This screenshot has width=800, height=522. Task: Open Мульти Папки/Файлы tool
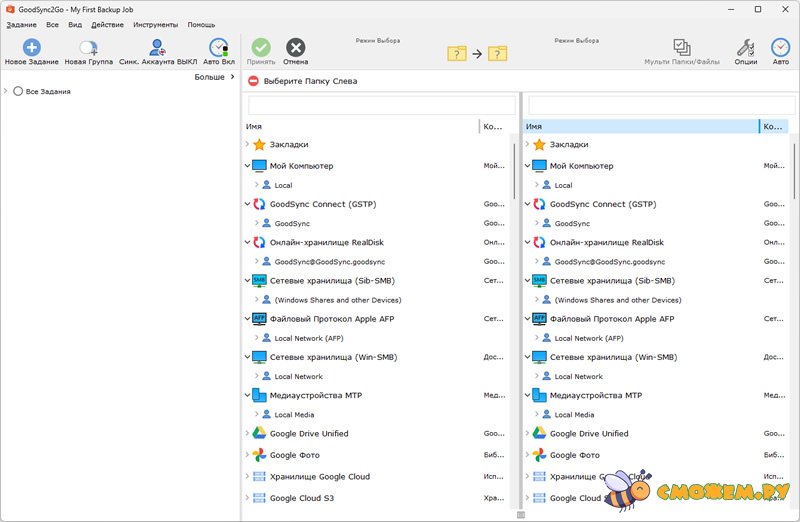(x=681, y=47)
